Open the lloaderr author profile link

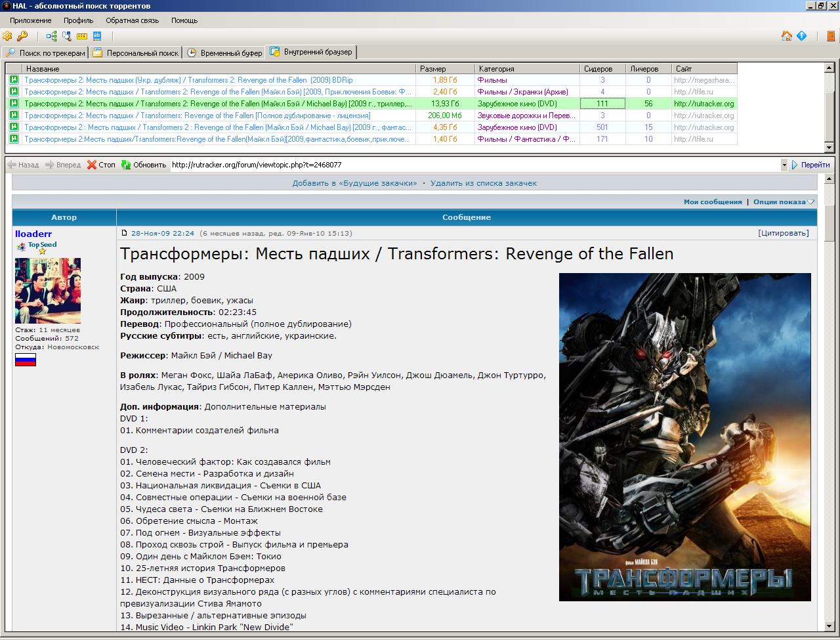click(33, 234)
